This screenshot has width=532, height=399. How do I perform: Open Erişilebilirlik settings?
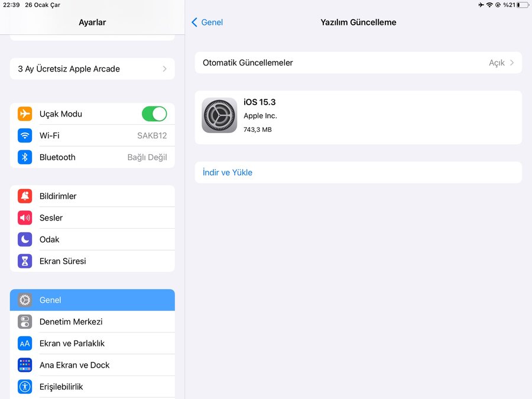click(x=92, y=387)
